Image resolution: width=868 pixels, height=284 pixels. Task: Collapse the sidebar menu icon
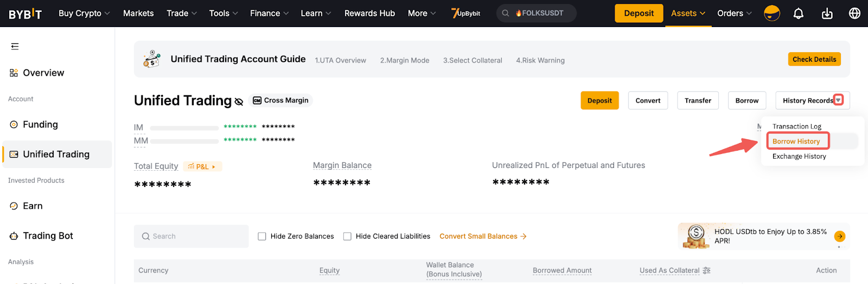coord(15,47)
